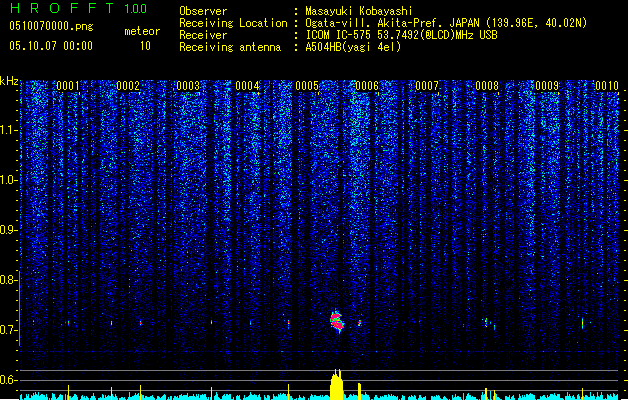The height and width of the screenshot is (400, 629).
Task: Select the file name 0510070000.png
Action: click(51, 26)
